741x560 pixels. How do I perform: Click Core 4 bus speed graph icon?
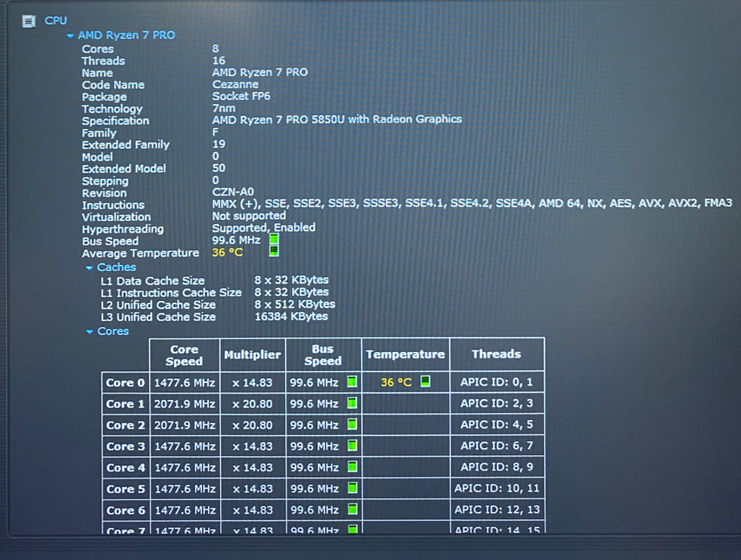pos(352,466)
